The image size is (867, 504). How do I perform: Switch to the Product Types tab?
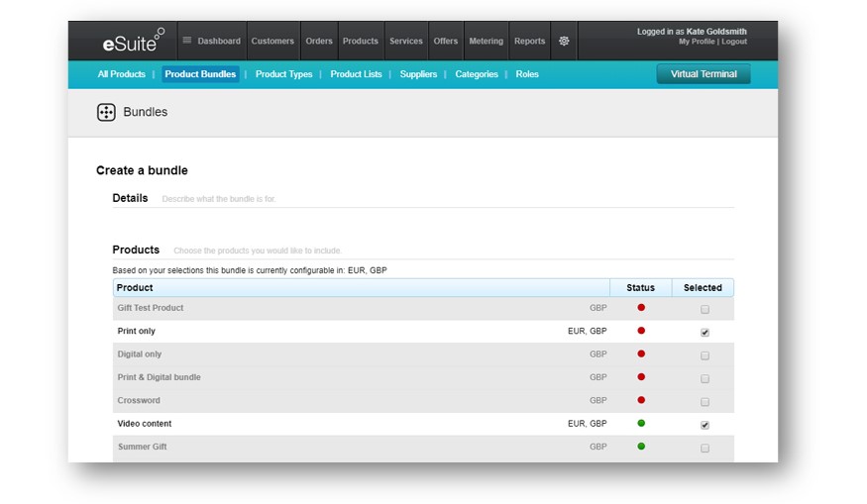click(x=283, y=74)
